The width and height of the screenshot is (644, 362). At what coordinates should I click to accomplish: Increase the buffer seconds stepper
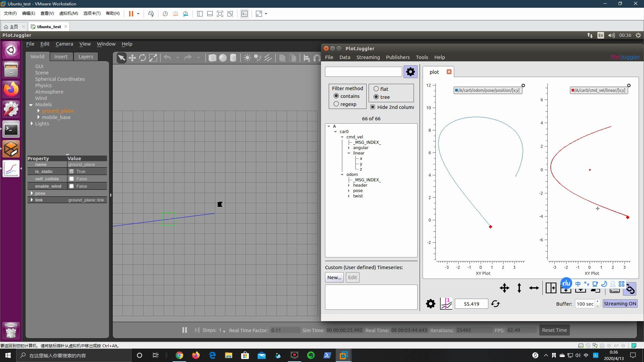597,302
